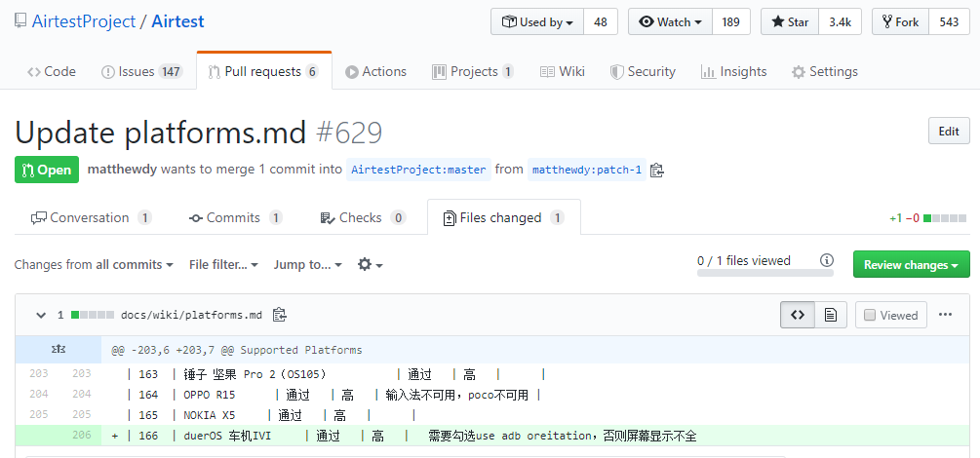Open the Projects tab
Viewport: 980px width, 458px height.
(473, 72)
